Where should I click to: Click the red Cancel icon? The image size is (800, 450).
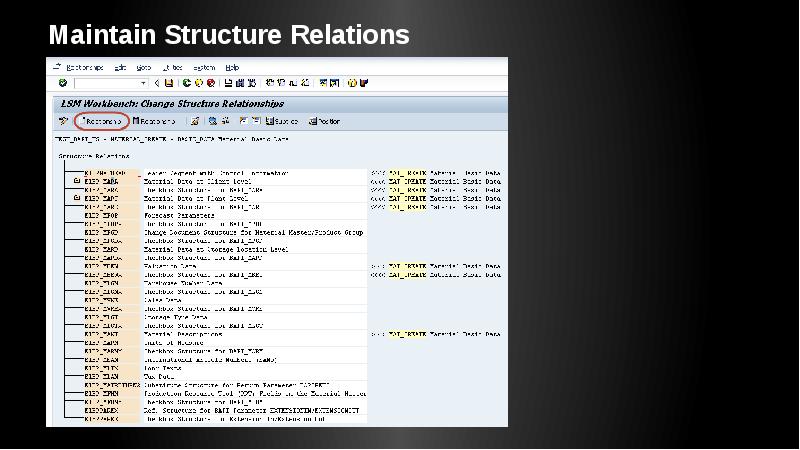pyautogui.click(x=211, y=83)
